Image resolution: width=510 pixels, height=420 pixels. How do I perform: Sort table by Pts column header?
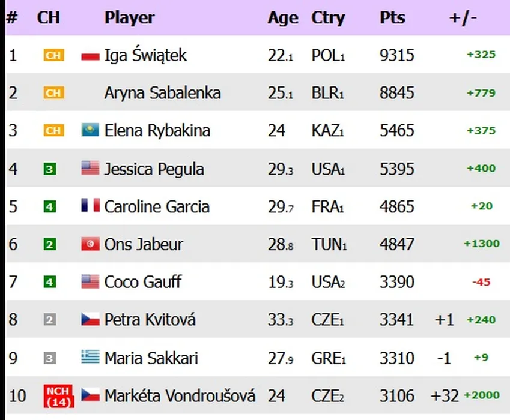coord(392,18)
